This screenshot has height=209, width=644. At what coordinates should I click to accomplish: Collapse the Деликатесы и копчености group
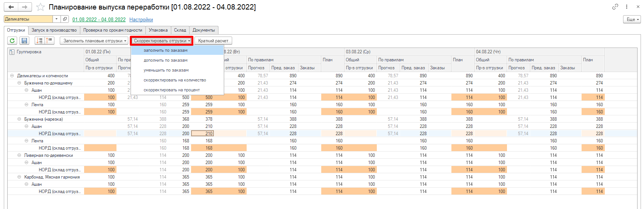pyautogui.click(x=12, y=76)
